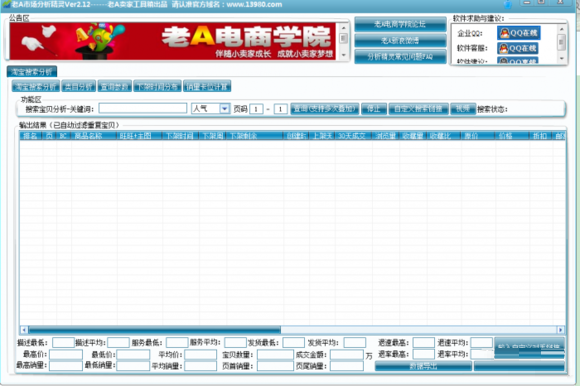
Task: Click the 软件建议 QQ icon
Action: point(517,61)
